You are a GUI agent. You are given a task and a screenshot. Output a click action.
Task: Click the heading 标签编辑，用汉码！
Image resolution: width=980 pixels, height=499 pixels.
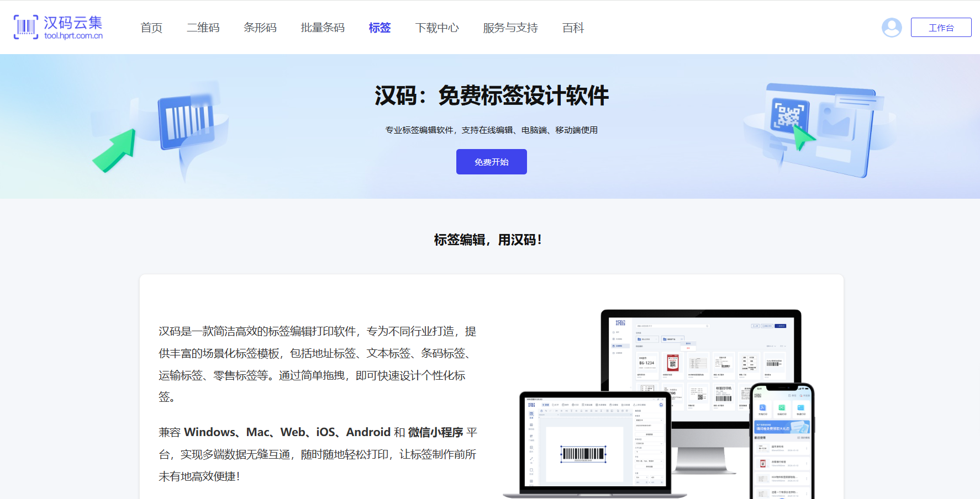tap(488, 240)
